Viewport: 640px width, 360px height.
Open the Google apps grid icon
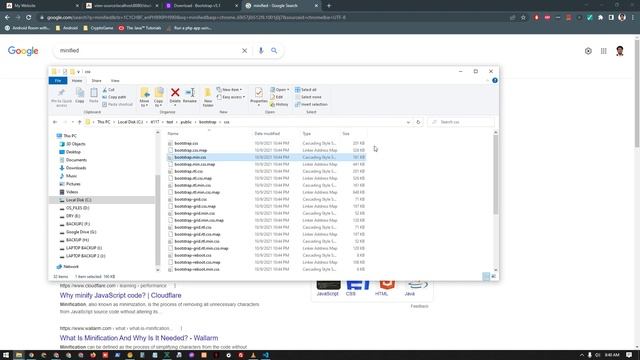coord(604,51)
